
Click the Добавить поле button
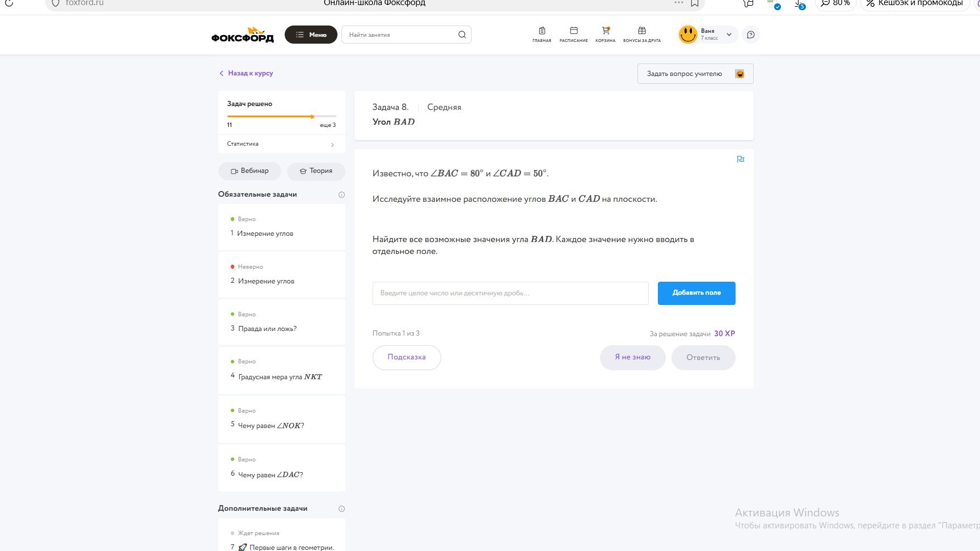pos(696,293)
